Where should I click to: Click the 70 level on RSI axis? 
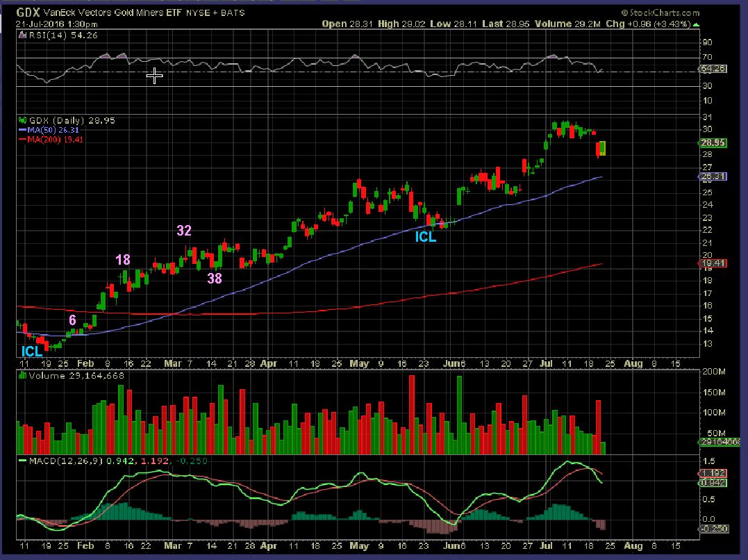click(x=708, y=57)
